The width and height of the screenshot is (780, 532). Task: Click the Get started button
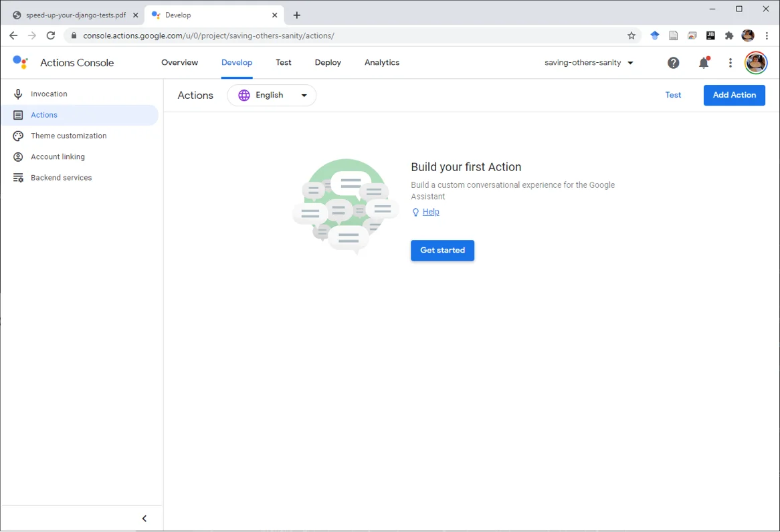point(442,250)
